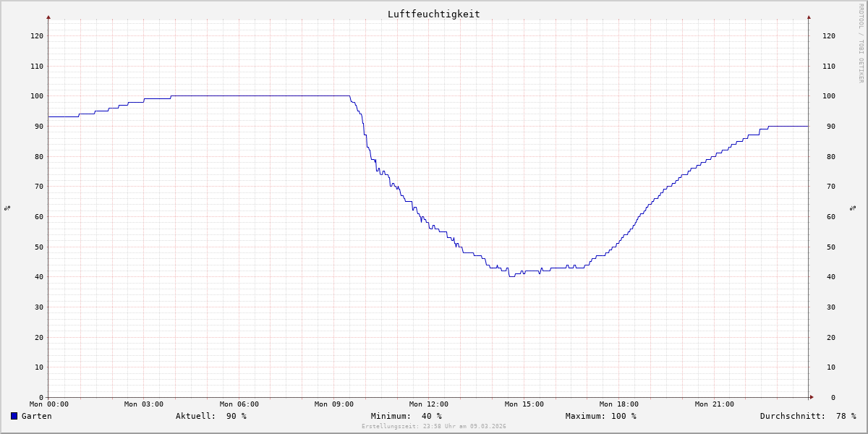Image resolution: width=868 pixels, height=434 pixels.
Task: Click the Mon 00:00 time axis label
Action: point(49,404)
